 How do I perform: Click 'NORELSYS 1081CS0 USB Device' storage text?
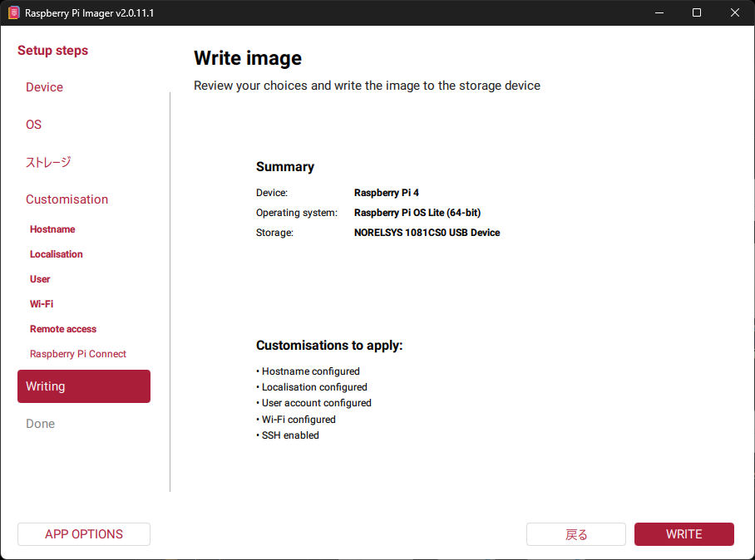(x=427, y=233)
